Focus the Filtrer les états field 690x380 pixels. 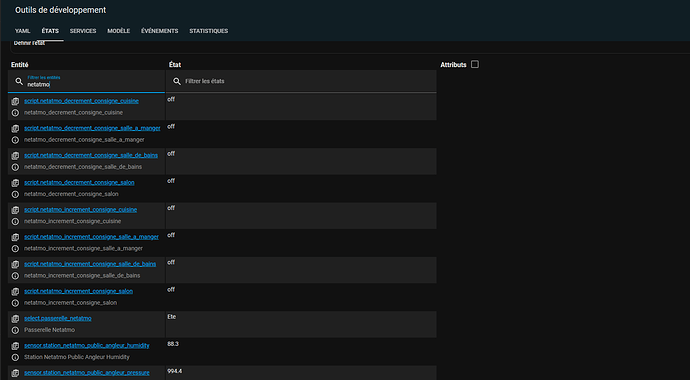(301, 81)
